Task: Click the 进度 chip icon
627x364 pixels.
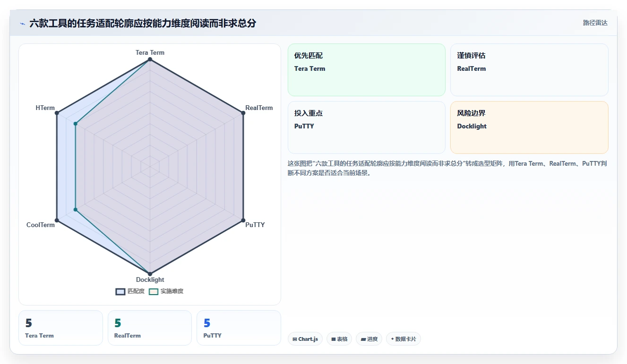Action: click(x=363, y=339)
